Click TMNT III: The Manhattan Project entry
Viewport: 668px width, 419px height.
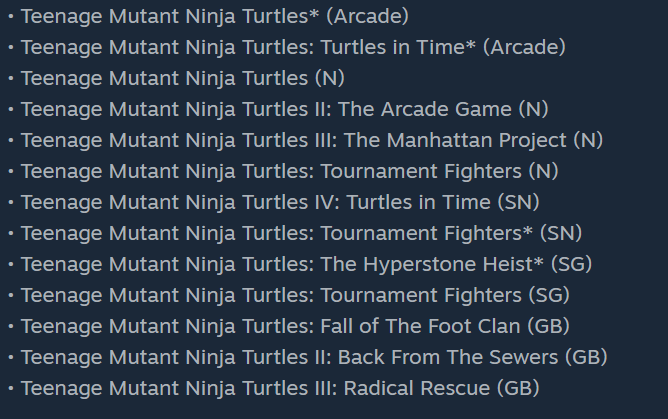[311, 140]
